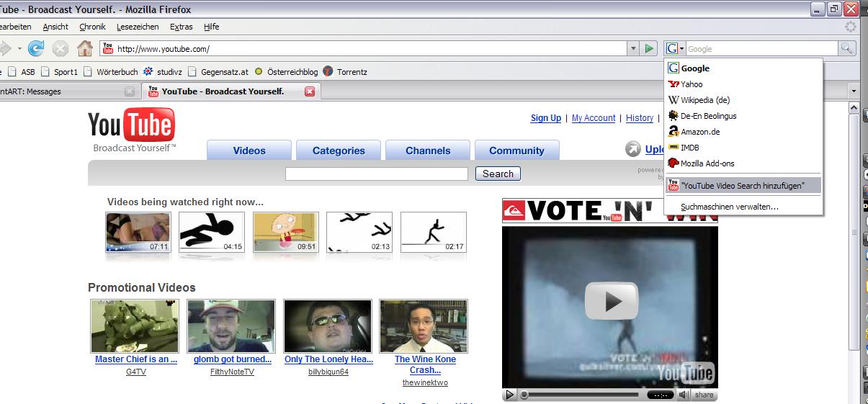Click the My Account link
This screenshot has height=404, width=868.
click(594, 118)
